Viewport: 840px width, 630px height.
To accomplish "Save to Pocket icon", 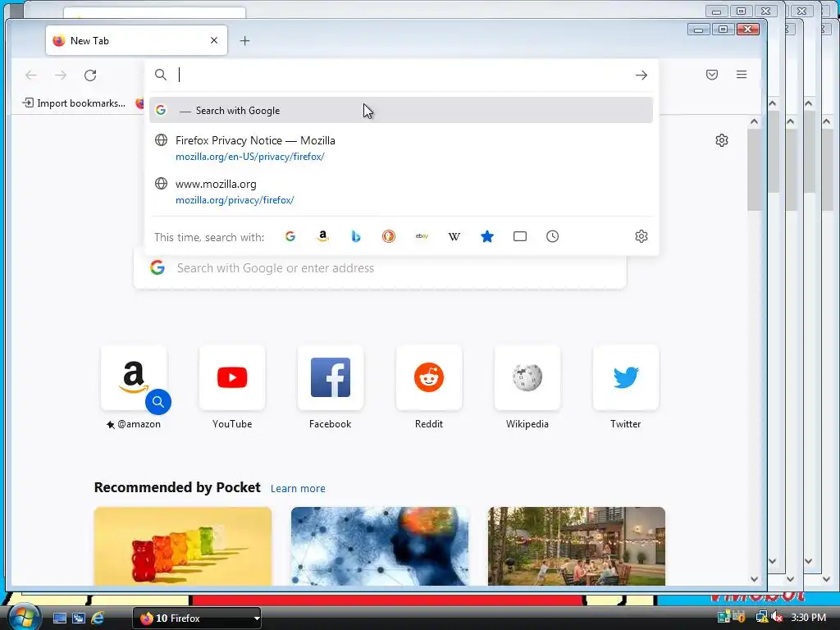I will coord(711,75).
